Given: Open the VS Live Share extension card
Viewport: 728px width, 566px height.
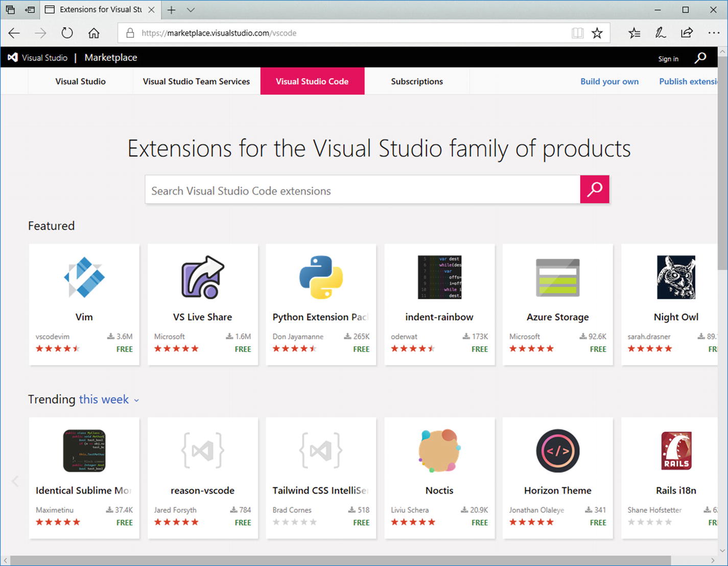Looking at the screenshot, I should tap(202, 304).
